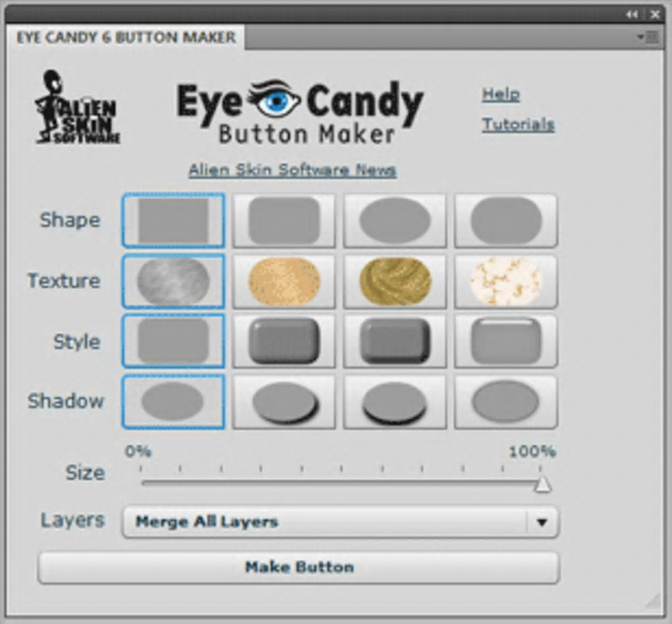This screenshot has height=624, width=672.
Task: Select the heavy dark drop shadow option
Action: 395,402
